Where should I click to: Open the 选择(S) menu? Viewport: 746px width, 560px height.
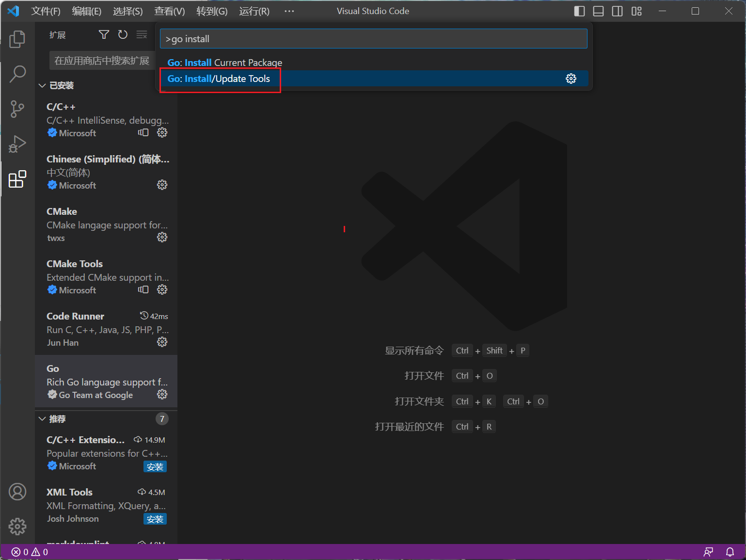pyautogui.click(x=128, y=11)
